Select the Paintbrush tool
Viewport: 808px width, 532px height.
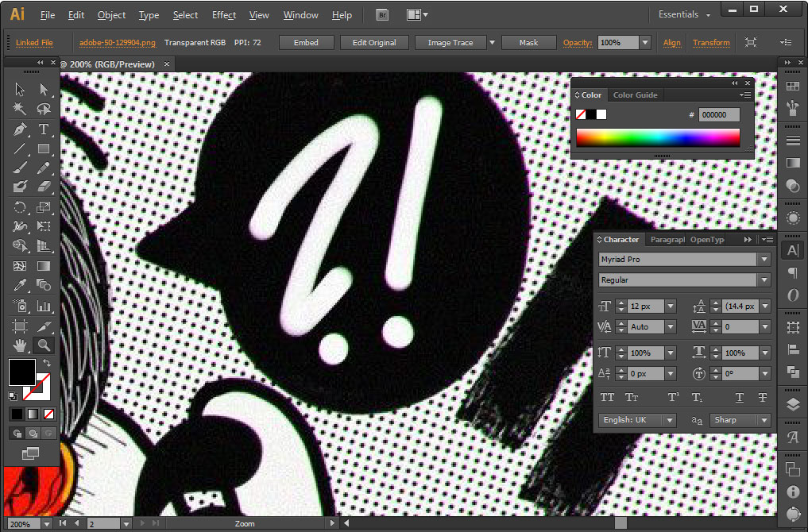click(20, 168)
